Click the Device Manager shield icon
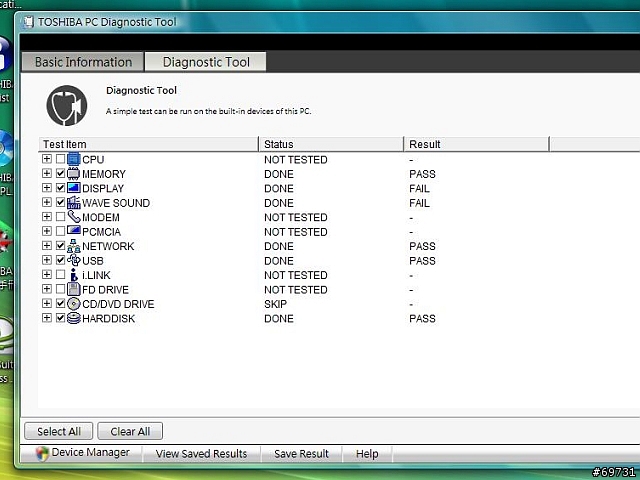640x480 pixels. click(42, 453)
